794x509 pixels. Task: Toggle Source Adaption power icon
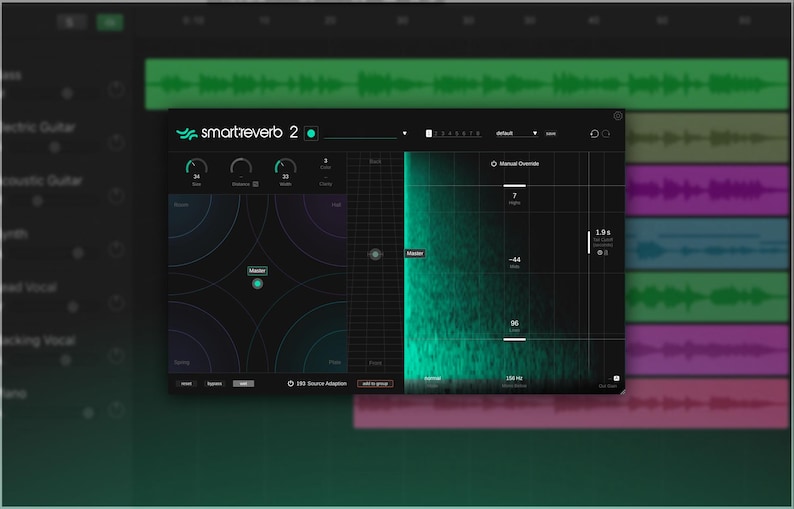291,383
